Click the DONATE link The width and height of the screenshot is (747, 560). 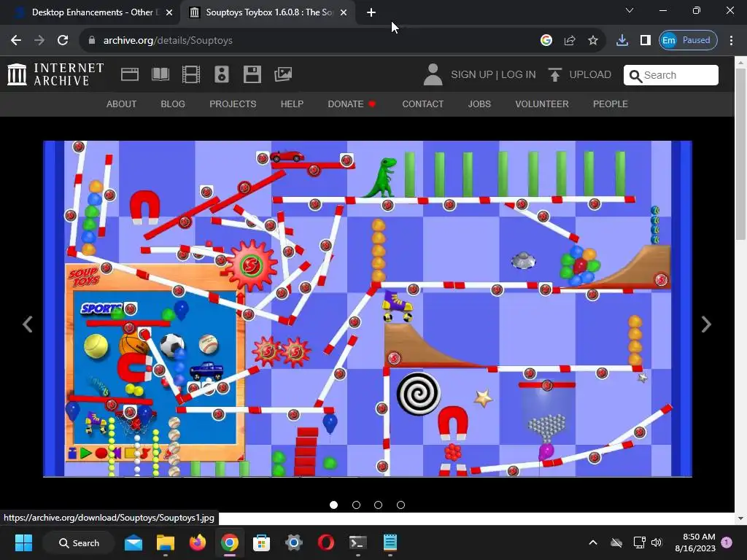coord(352,104)
